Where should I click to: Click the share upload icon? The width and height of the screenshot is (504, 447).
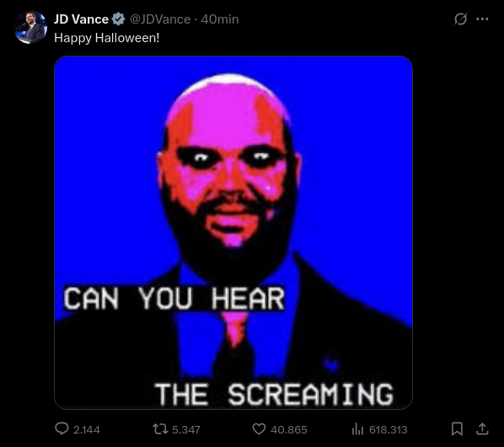click(x=482, y=429)
